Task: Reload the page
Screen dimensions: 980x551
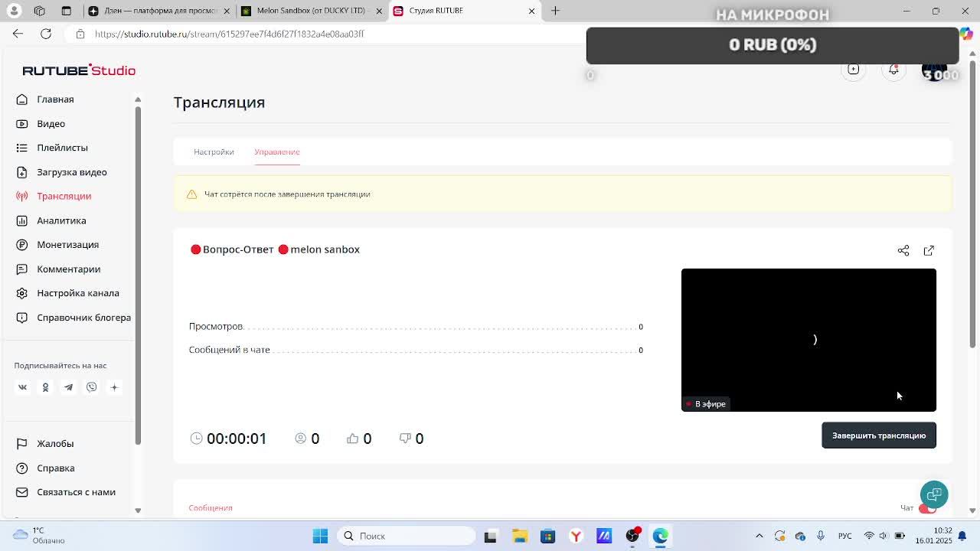Action: tap(46, 34)
